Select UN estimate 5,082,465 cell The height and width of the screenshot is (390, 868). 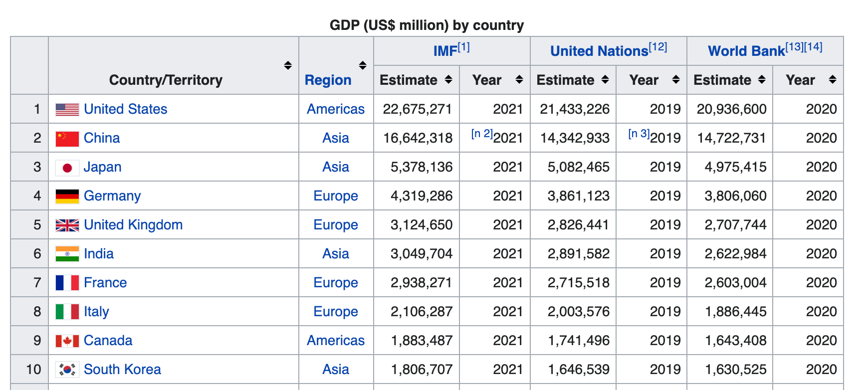[573, 167]
